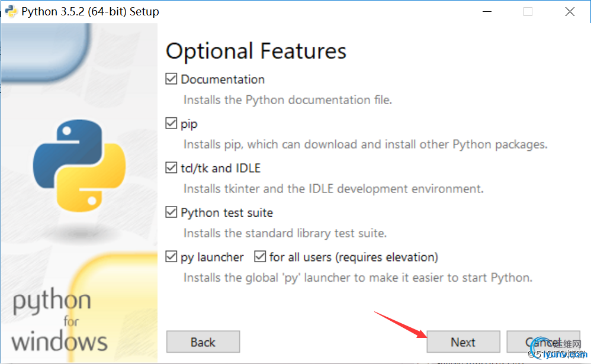Click "Installs the Python documentation file" description
This screenshot has width=591, height=364.
pyautogui.click(x=287, y=100)
